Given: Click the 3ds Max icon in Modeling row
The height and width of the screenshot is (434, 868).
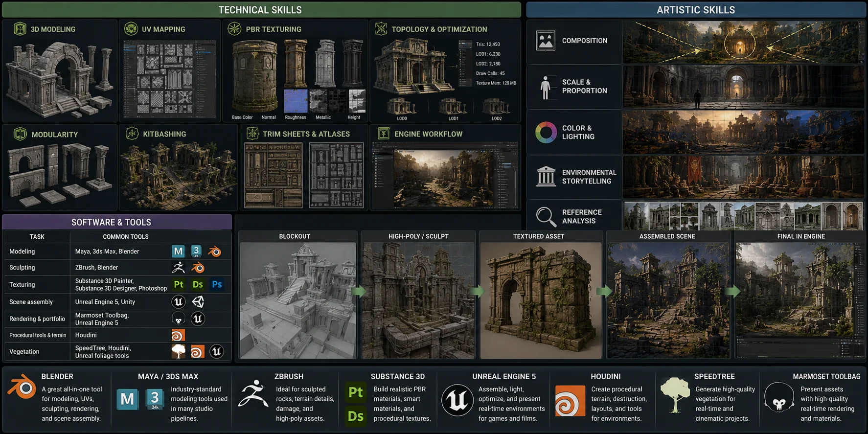Looking at the screenshot, I should click(196, 251).
